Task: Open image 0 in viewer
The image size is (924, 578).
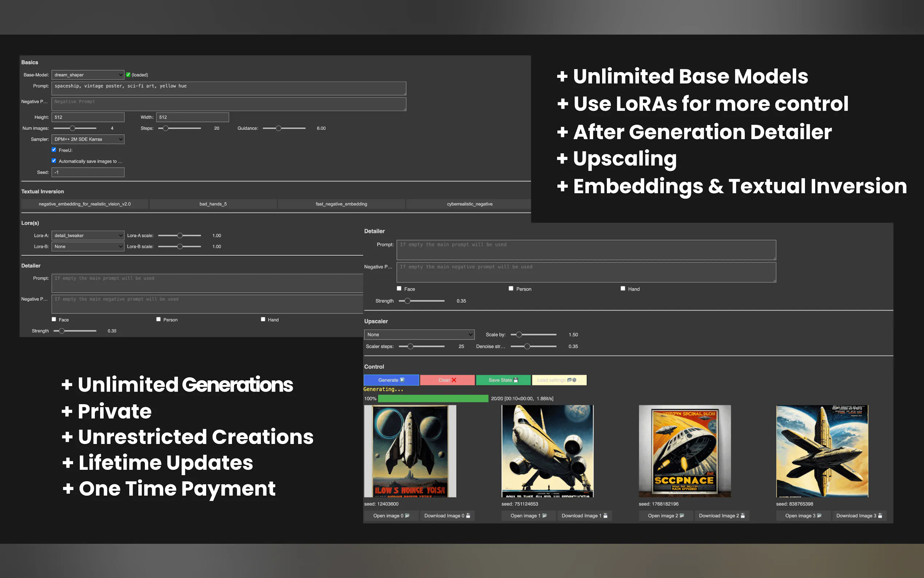Action: [391, 516]
